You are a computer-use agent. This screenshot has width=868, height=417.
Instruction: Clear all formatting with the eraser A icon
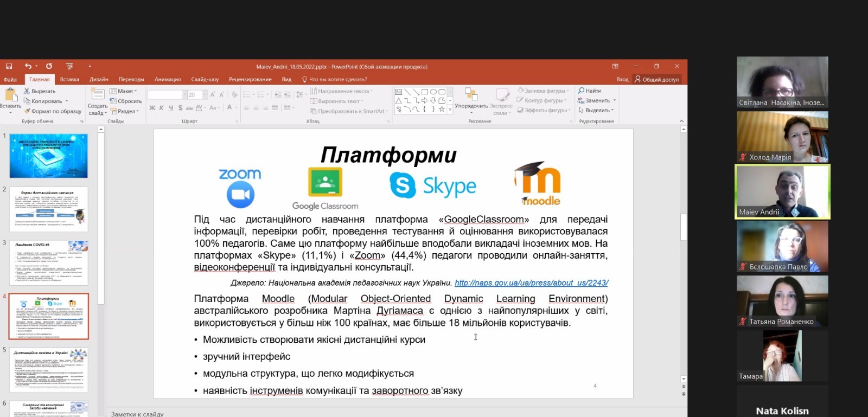click(x=234, y=94)
